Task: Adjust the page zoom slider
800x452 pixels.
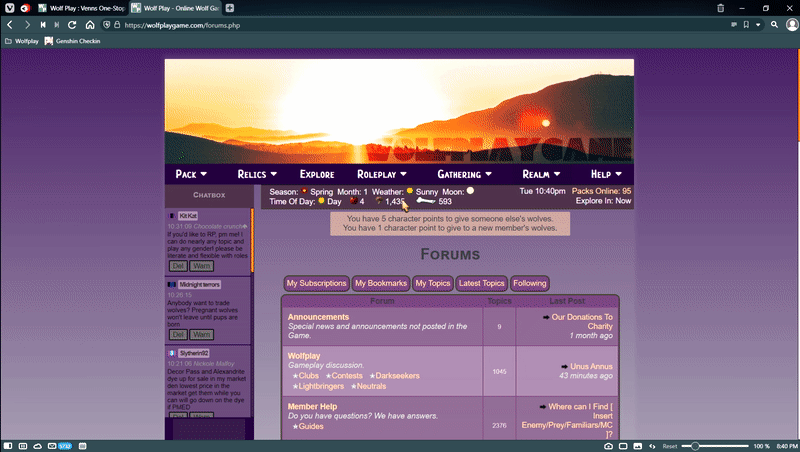Action: point(715,446)
